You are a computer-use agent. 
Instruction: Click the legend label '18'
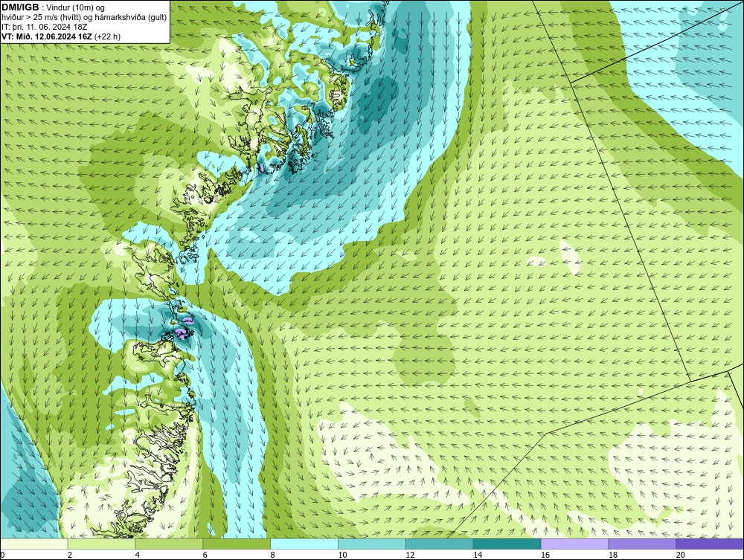point(613,555)
